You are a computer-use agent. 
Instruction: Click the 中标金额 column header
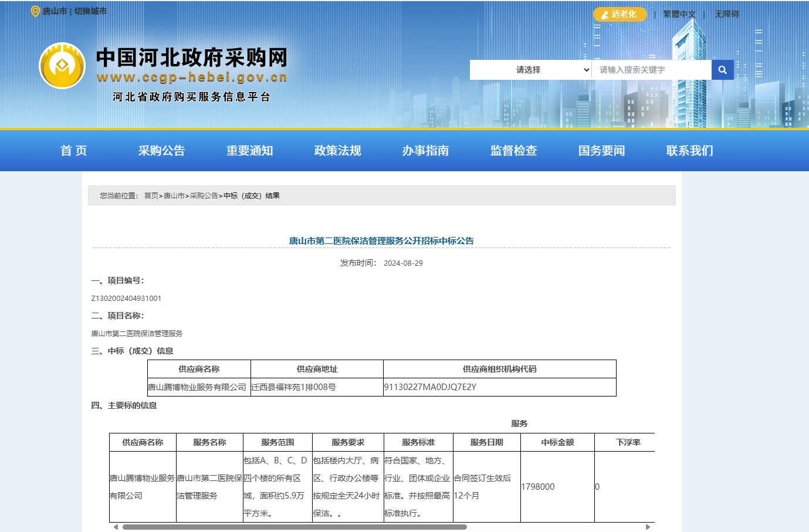557,442
